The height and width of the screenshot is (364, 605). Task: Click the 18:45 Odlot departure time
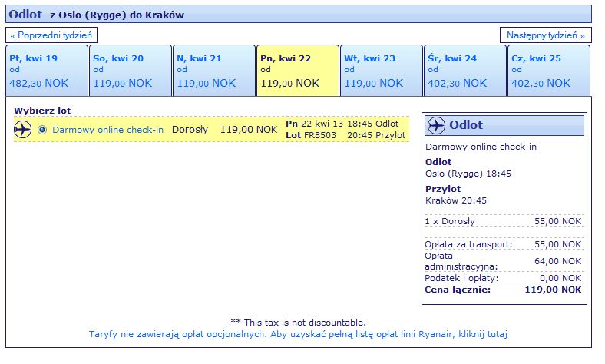(372, 124)
